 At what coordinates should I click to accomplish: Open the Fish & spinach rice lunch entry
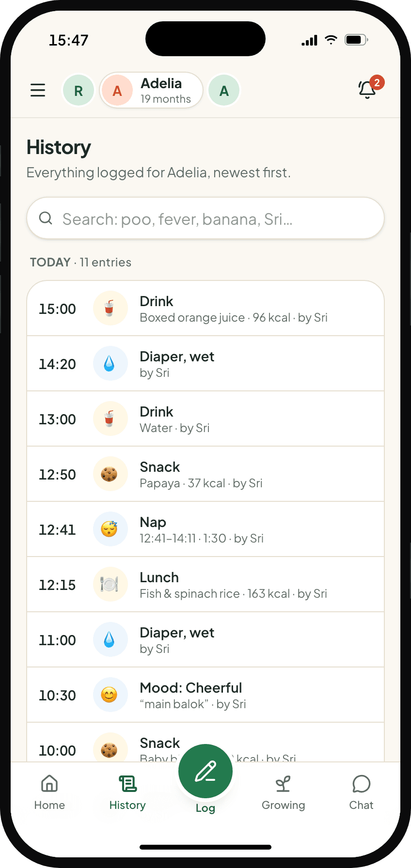[205, 585]
